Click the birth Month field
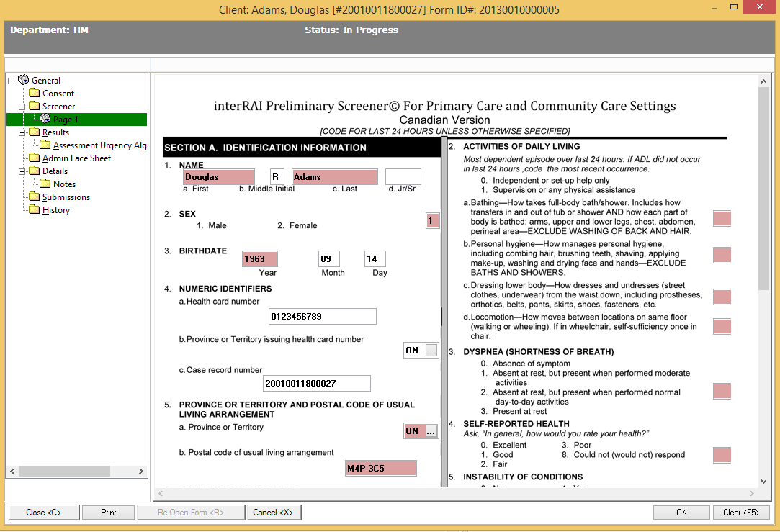This screenshot has width=780, height=532. pyautogui.click(x=329, y=258)
